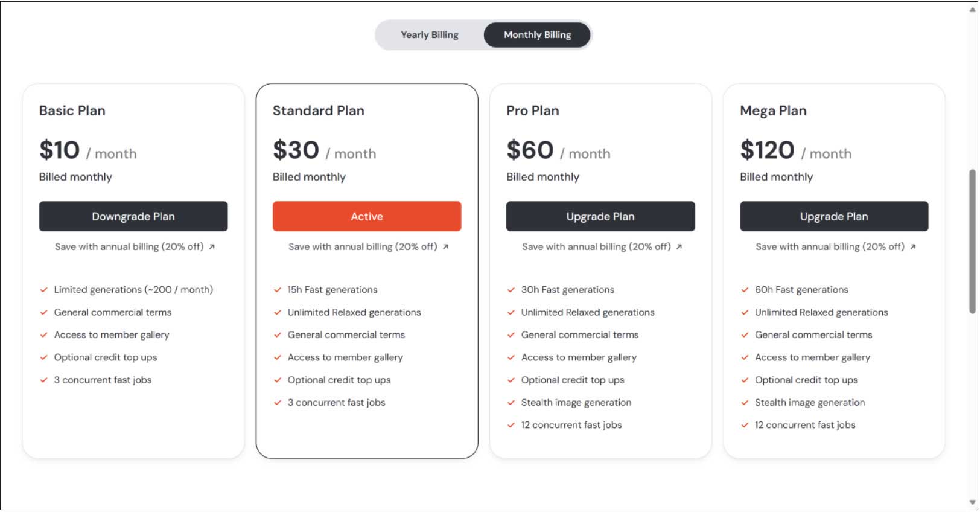This screenshot has width=980, height=512.
Task: Open Basic Plan annual billing savings link
Action: (129, 247)
